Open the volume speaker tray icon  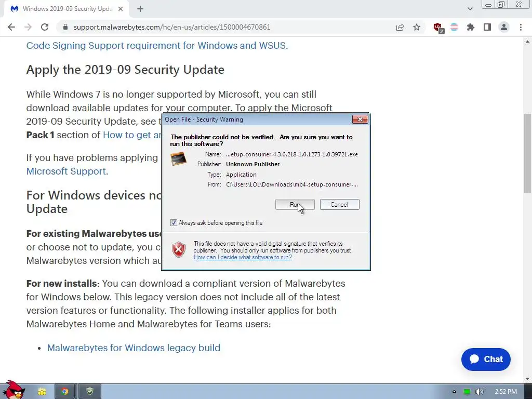[479, 392]
